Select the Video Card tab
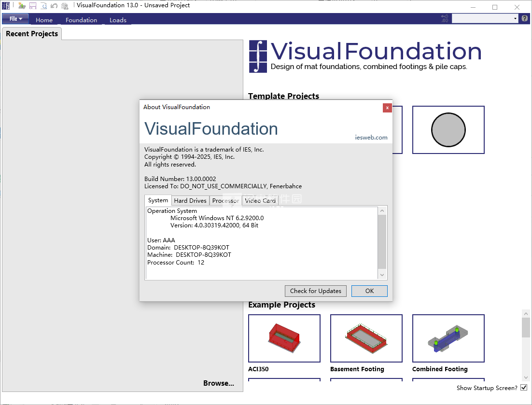 [x=260, y=201]
